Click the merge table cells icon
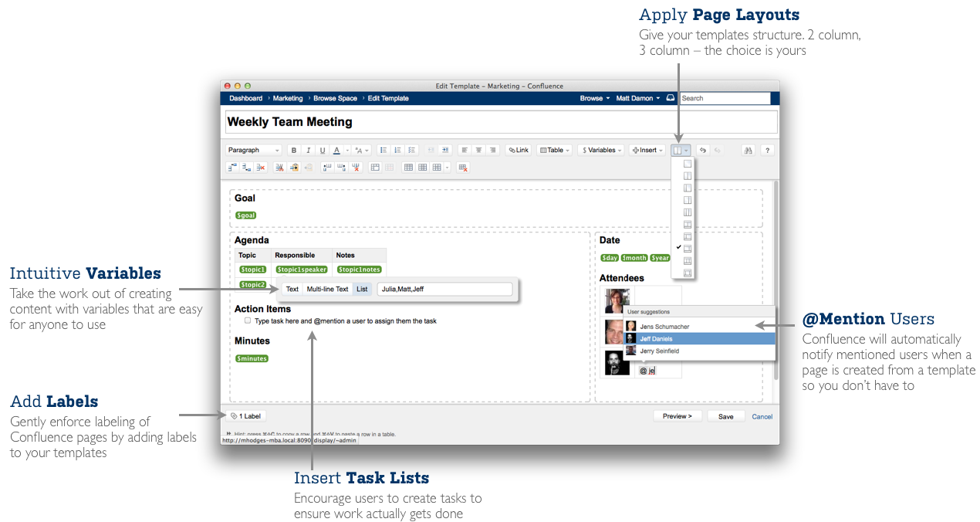980x522 pixels. pos(375,168)
